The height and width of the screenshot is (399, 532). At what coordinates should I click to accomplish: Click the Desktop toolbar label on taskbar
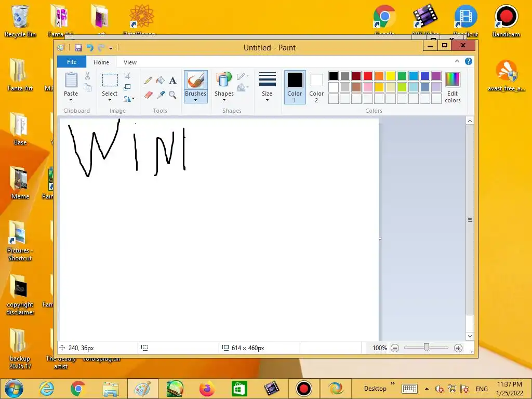(x=375, y=389)
